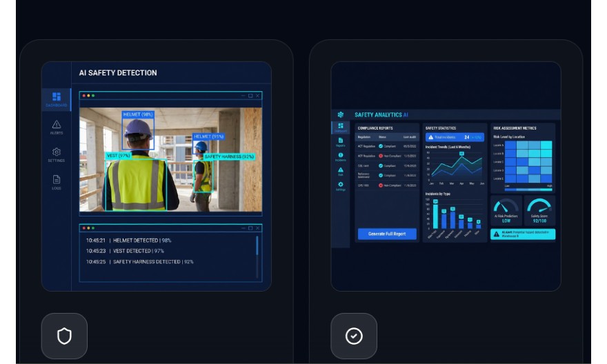Image resolution: width=607 pixels, height=364 pixels.
Task: Generate Full Report
Action: pyautogui.click(x=387, y=234)
